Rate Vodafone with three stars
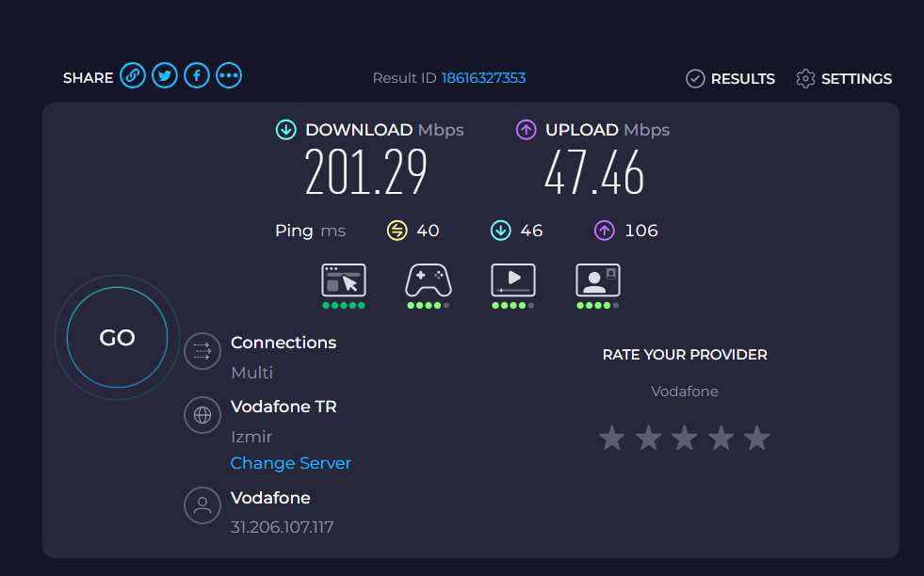This screenshot has height=576, width=924. tap(685, 439)
